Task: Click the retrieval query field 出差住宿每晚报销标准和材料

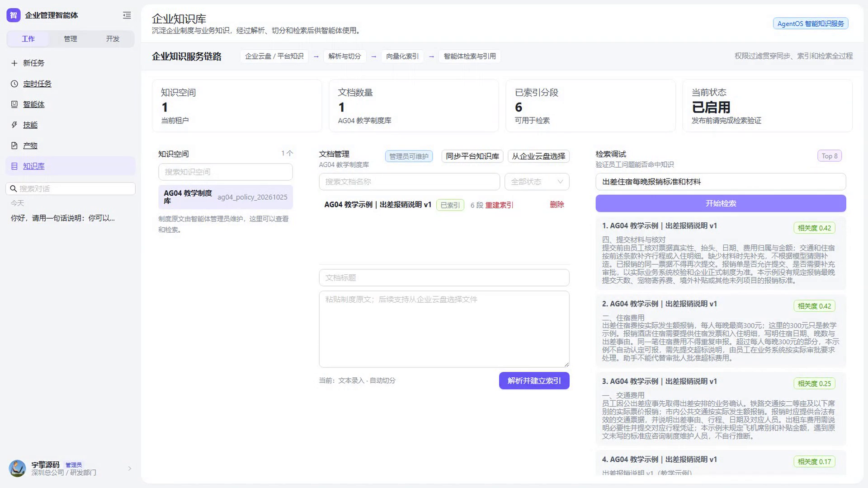Action: [721, 182]
